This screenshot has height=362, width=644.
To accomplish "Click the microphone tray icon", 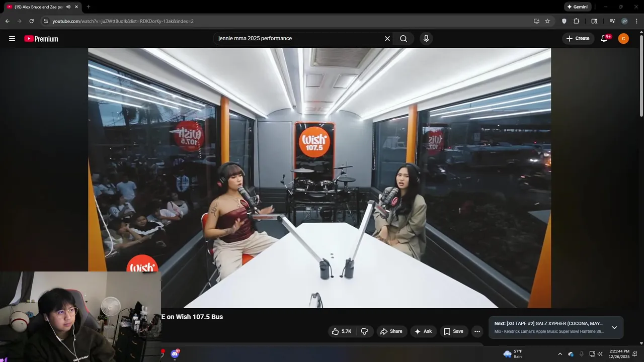I will [x=582, y=354].
